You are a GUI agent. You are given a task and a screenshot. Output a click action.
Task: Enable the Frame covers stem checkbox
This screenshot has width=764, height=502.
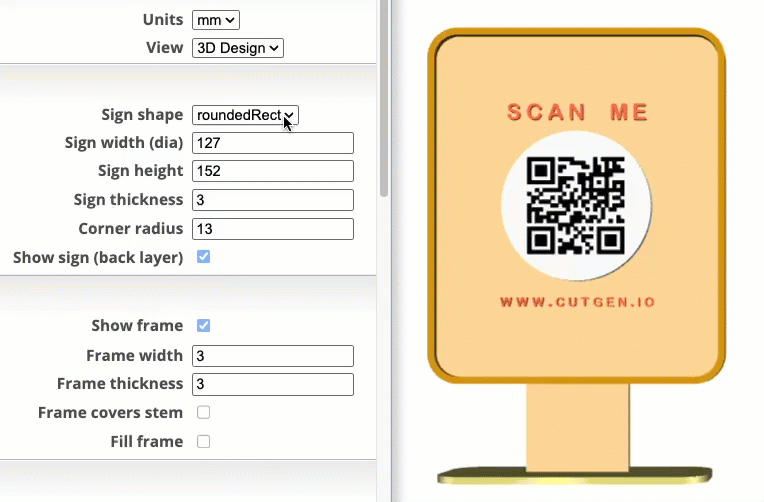pos(204,412)
